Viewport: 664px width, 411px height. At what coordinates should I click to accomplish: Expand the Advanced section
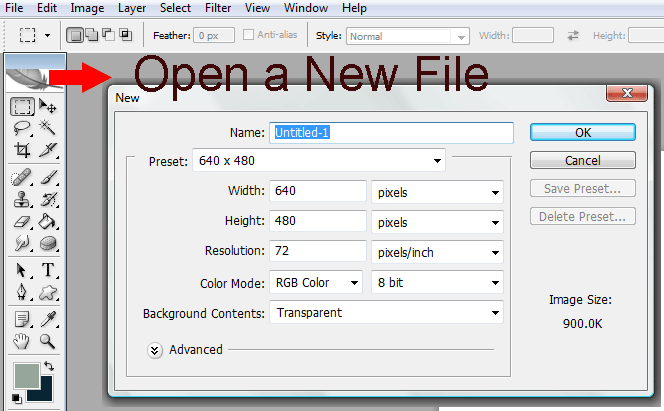[155, 350]
